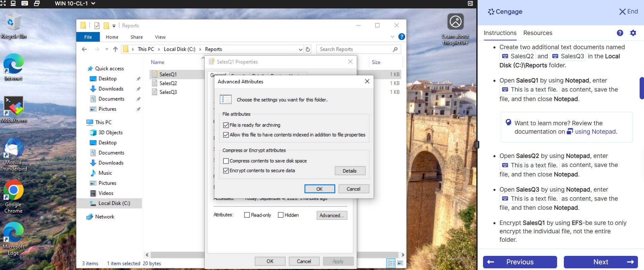Click the Learn about this picture icon
644x270 pixels.
(455, 29)
